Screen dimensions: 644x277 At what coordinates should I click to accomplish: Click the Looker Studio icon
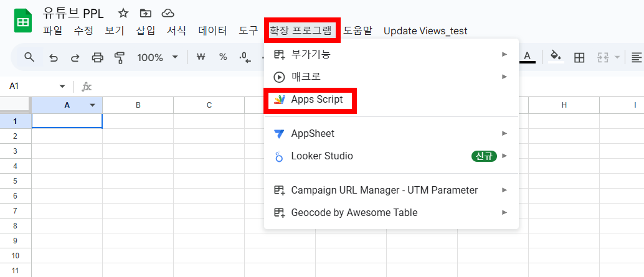point(279,156)
